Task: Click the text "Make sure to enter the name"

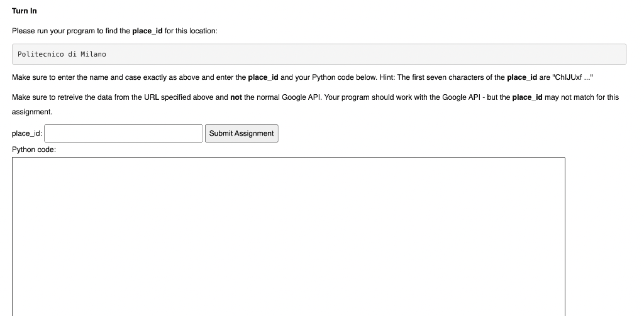Action: [60, 77]
